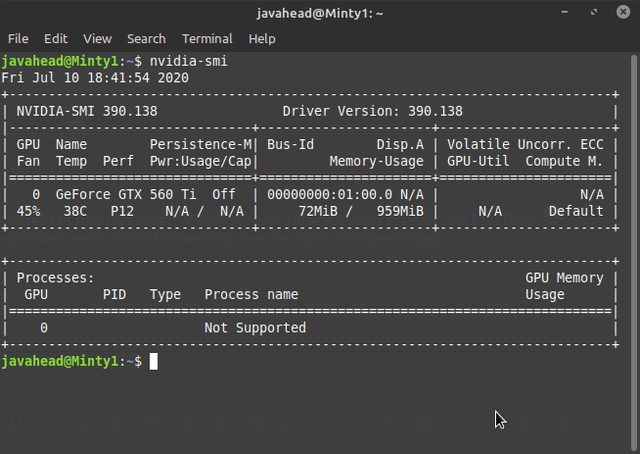640x454 pixels.
Task: Open the Edit menu
Action: pyautogui.click(x=55, y=38)
